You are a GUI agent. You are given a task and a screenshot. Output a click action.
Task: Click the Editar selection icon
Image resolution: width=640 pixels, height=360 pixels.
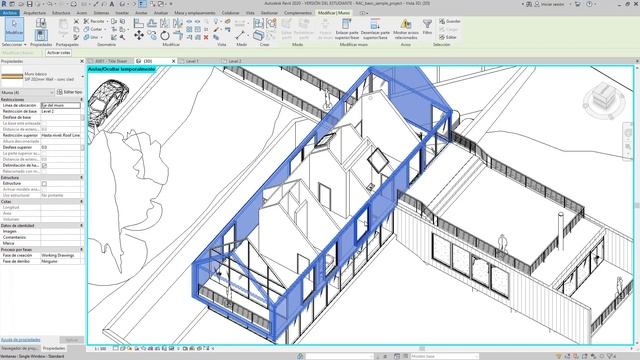(x=448, y=37)
